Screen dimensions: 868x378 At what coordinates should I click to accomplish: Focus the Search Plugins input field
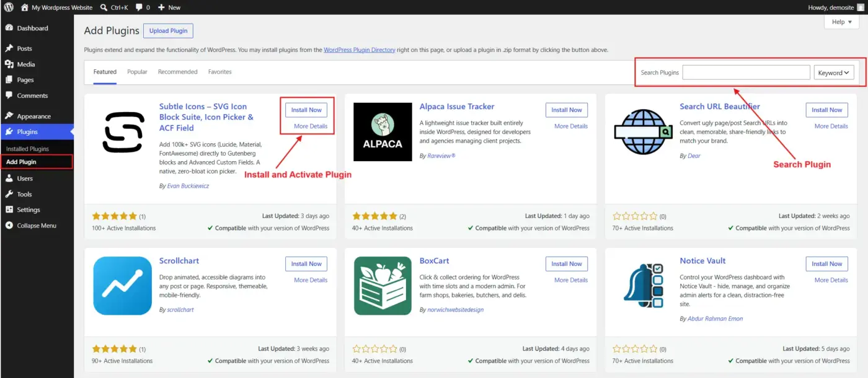coord(746,73)
